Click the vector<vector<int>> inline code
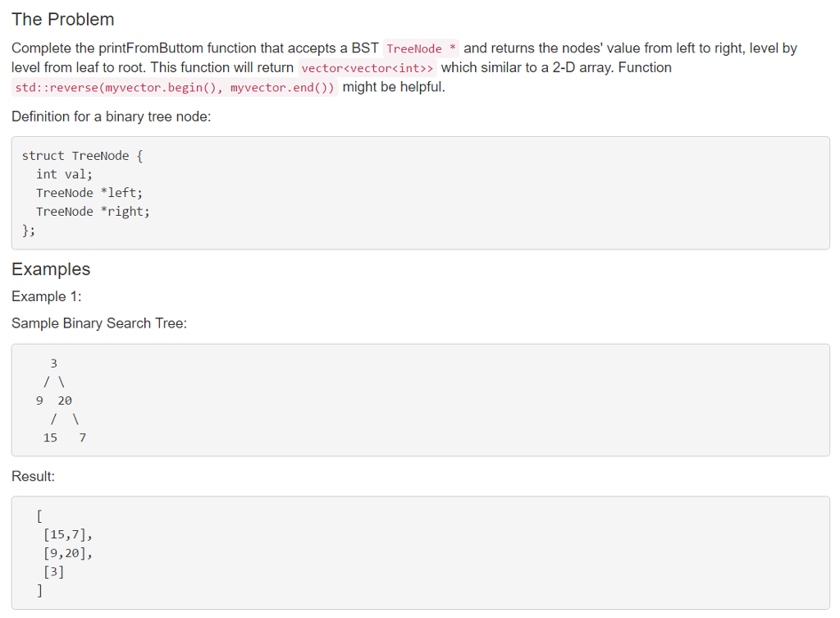 pyautogui.click(x=367, y=68)
